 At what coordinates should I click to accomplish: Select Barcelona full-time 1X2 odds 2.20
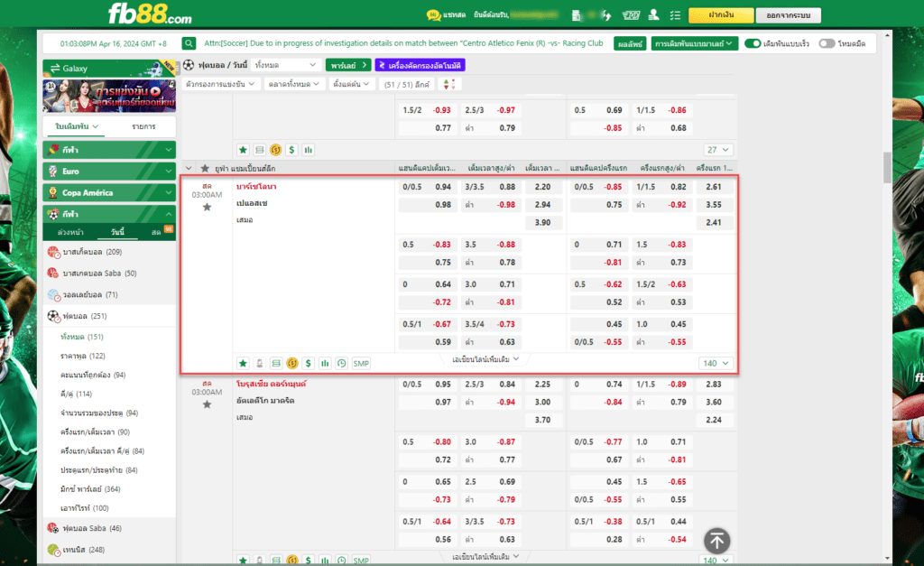[x=542, y=187]
